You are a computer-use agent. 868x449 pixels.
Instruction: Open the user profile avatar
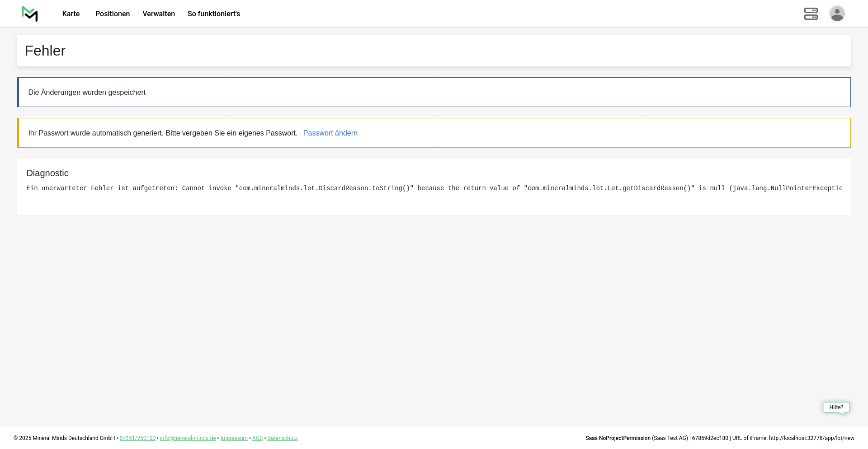pyautogui.click(x=837, y=14)
